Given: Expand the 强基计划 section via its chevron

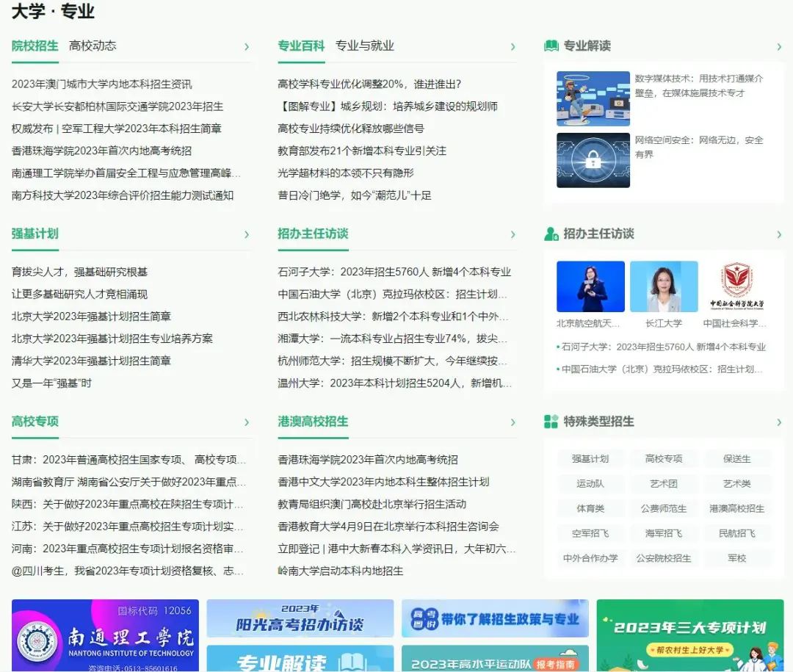Looking at the screenshot, I should (248, 233).
